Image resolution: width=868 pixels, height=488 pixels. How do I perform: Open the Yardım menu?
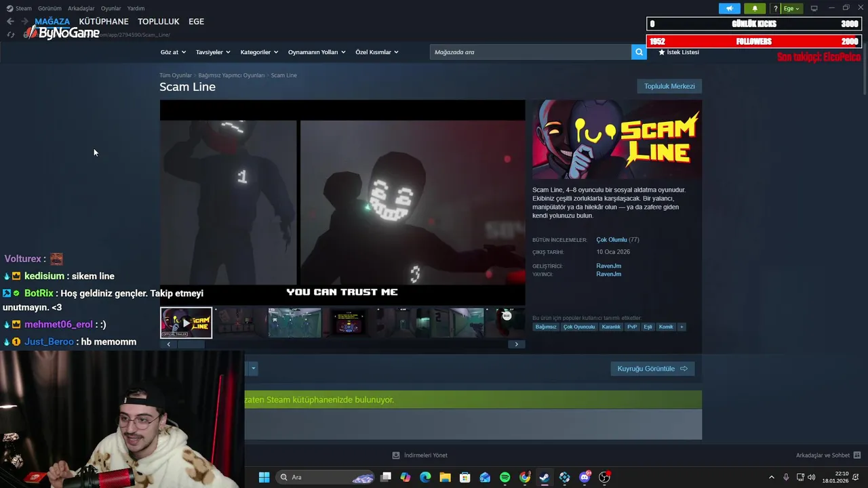(136, 8)
